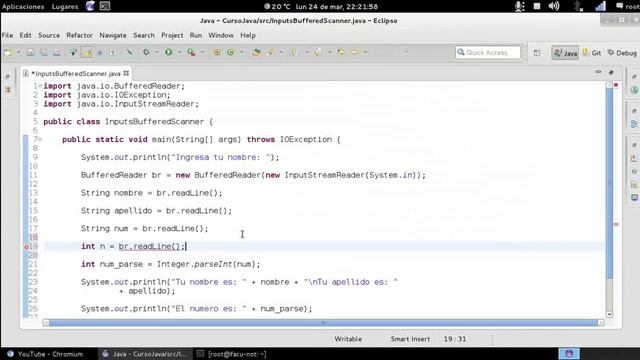Screen dimensions: 640x360
Task: Click the Back navigation arrow icon
Action: click(355, 52)
